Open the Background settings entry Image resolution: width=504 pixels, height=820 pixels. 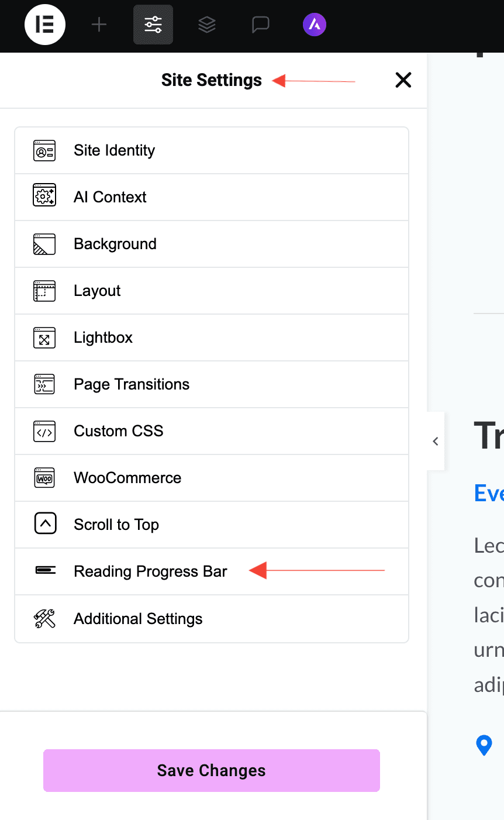click(x=115, y=244)
